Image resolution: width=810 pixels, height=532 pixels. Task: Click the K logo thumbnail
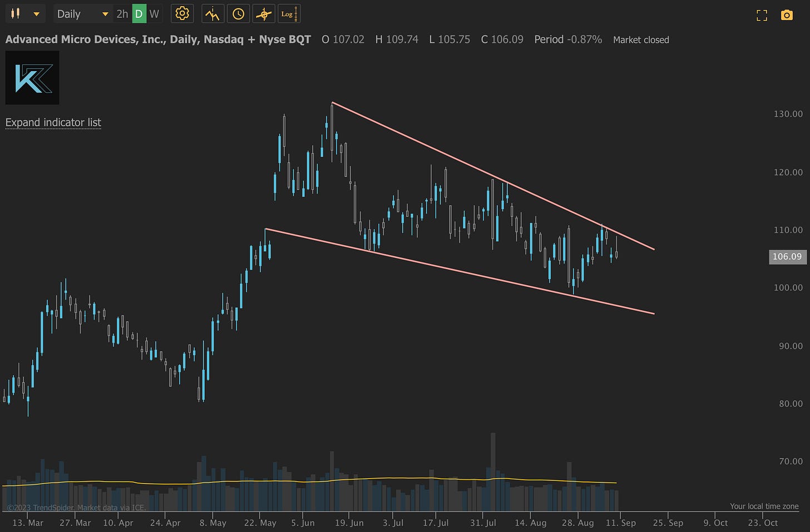32,78
